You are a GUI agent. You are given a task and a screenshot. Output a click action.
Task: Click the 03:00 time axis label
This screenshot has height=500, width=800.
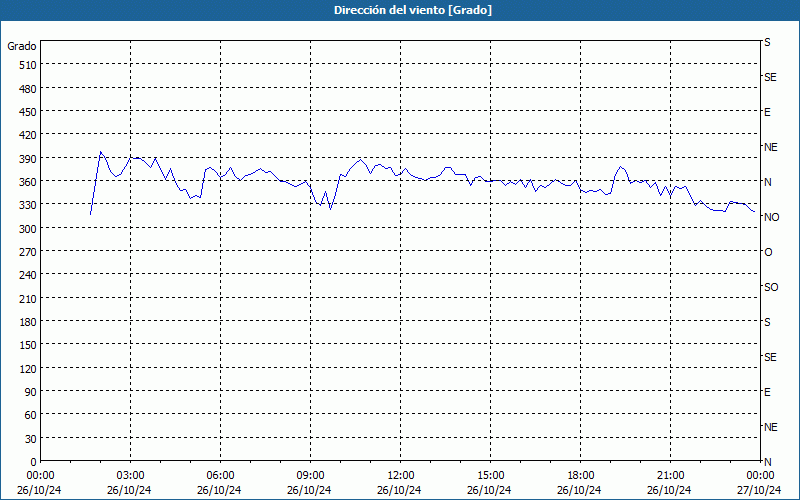click(131, 476)
